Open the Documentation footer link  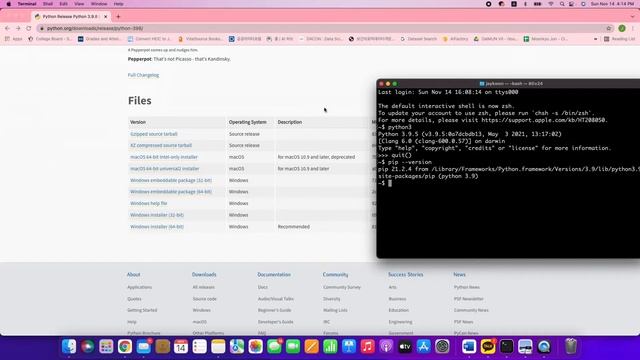coord(274,274)
